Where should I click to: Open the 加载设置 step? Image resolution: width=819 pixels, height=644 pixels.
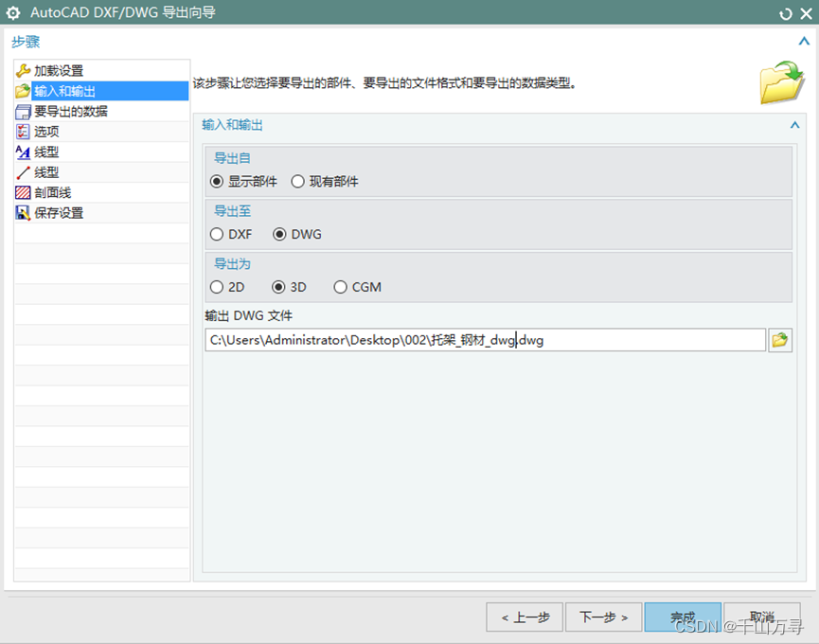click(102, 70)
